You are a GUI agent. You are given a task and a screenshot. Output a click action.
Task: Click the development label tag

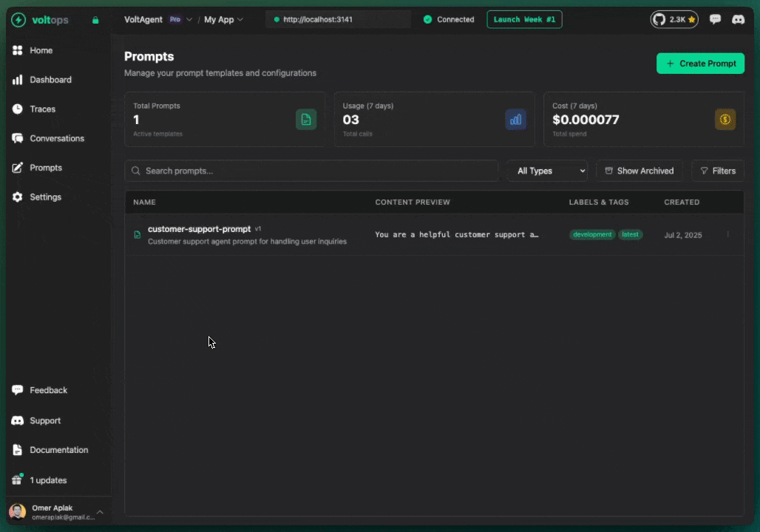tap(592, 235)
